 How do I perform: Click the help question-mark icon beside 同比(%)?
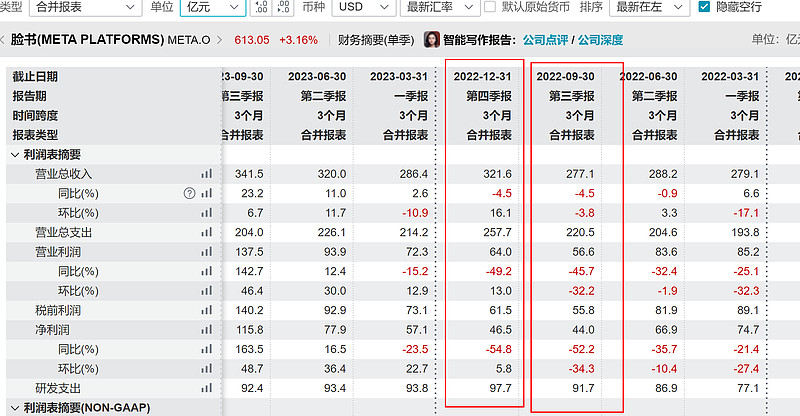coord(189,193)
